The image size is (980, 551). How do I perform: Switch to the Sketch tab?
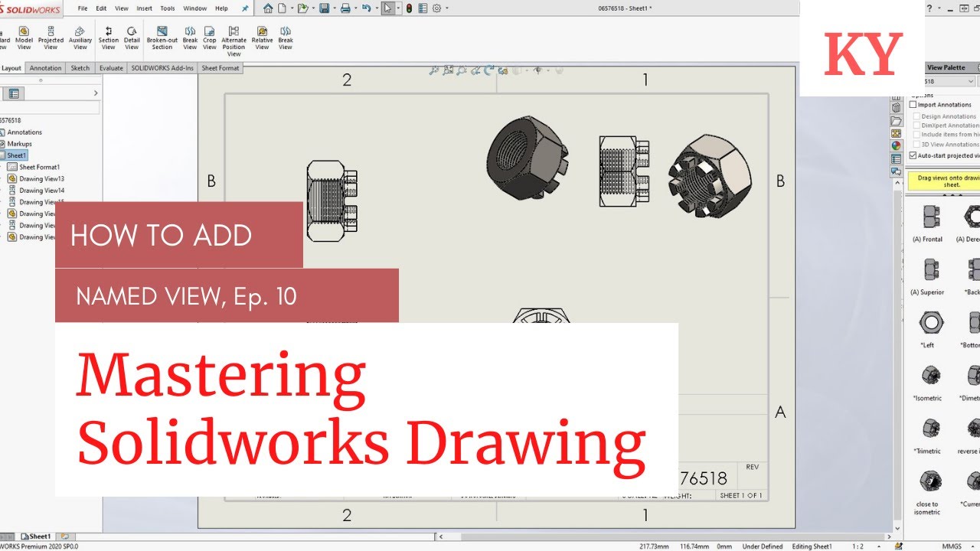coord(80,68)
